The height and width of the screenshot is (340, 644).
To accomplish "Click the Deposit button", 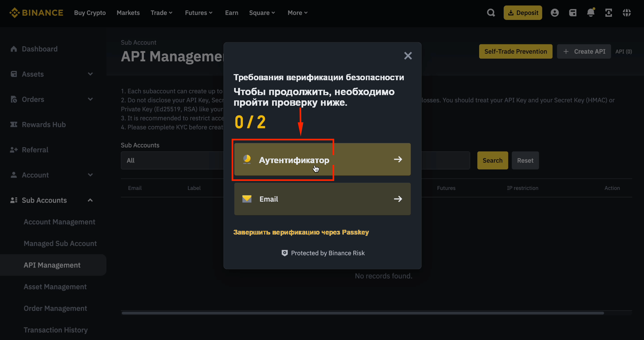I will [x=523, y=13].
